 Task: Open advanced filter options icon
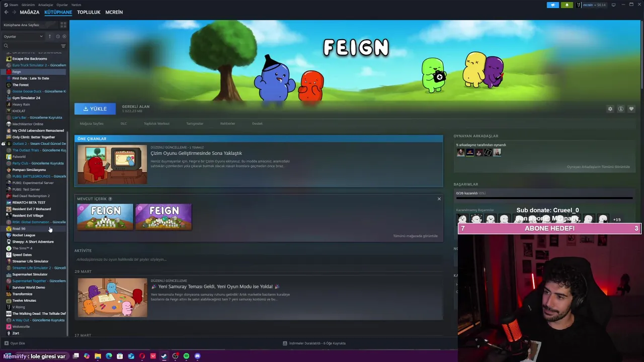(63, 46)
